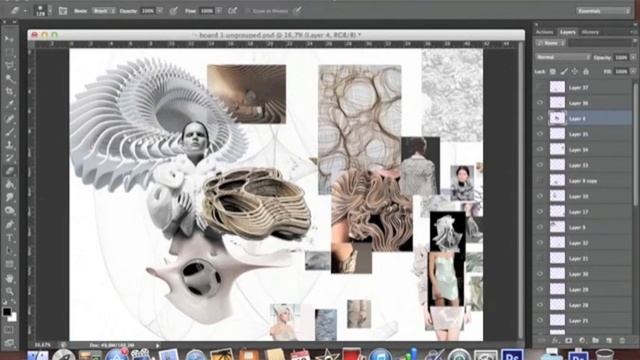The width and height of the screenshot is (640, 360).
Task: Lock position icon
Action: tap(575, 71)
